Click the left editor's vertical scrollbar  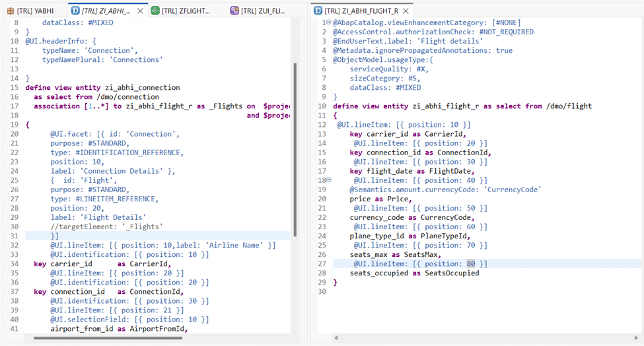coord(295,145)
